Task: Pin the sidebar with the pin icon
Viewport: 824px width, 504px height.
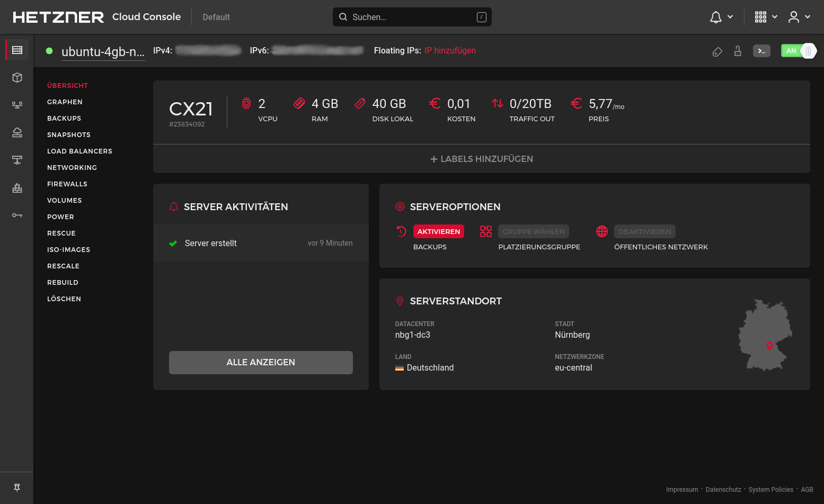Action: pos(17,488)
